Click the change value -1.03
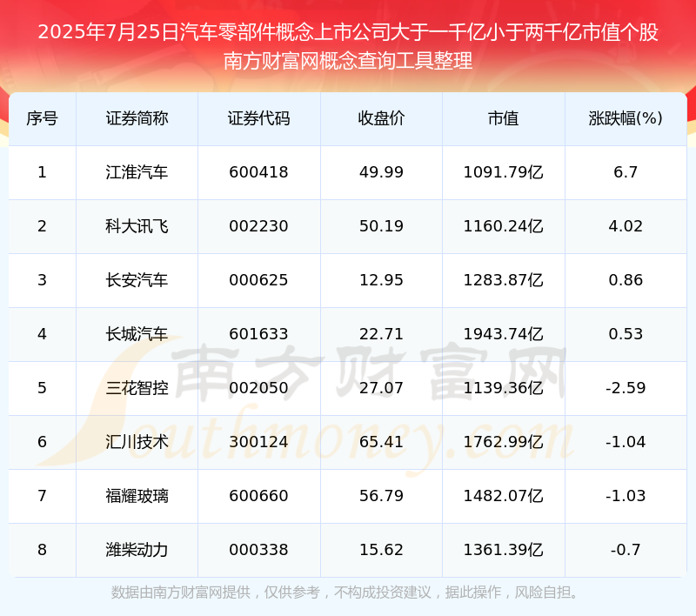This screenshot has width=696, height=616. [x=626, y=496]
